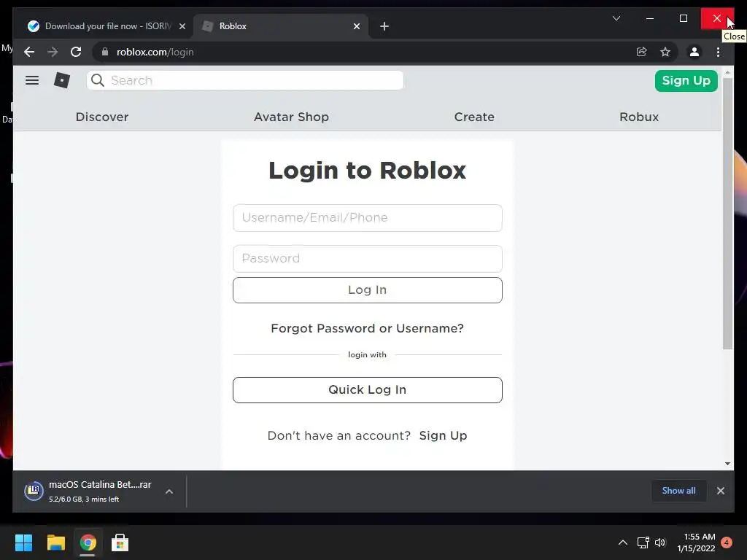The height and width of the screenshot is (560, 747).
Task: Close the downloads bar
Action: pos(720,491)
